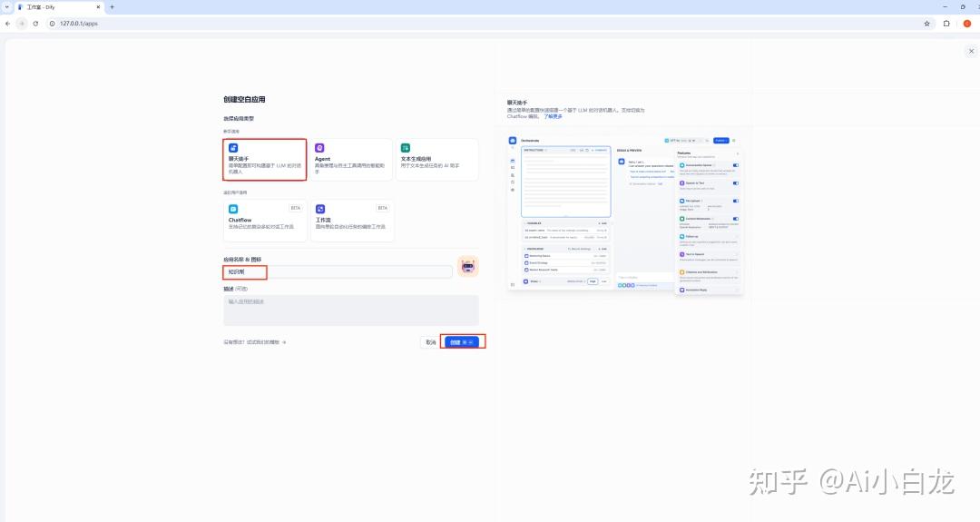
Task: Switch to the 工作室 - Dify tab
Action: pyautogui.click(x=54, y=6)
